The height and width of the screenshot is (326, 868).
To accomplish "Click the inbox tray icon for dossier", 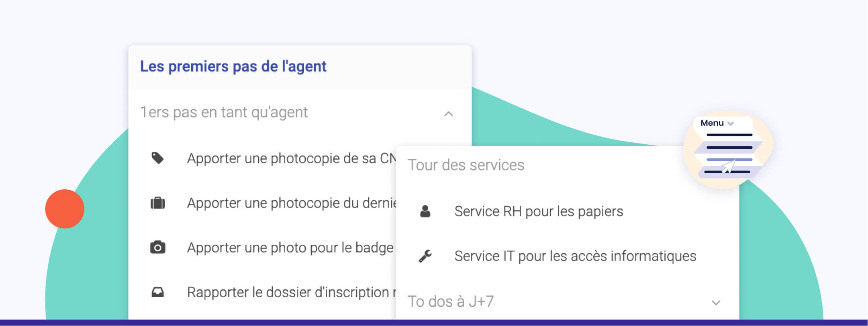I will click(x=157, y=292).
